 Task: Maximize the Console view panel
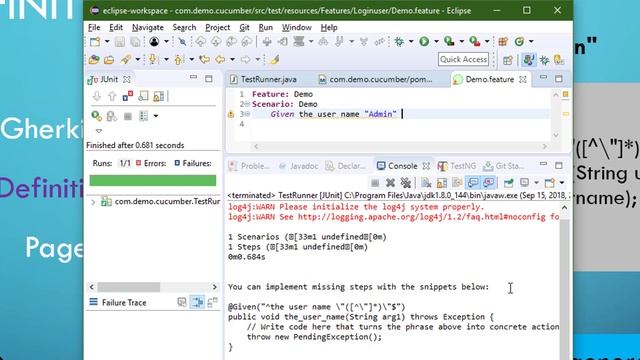click(x=559, y=165)
